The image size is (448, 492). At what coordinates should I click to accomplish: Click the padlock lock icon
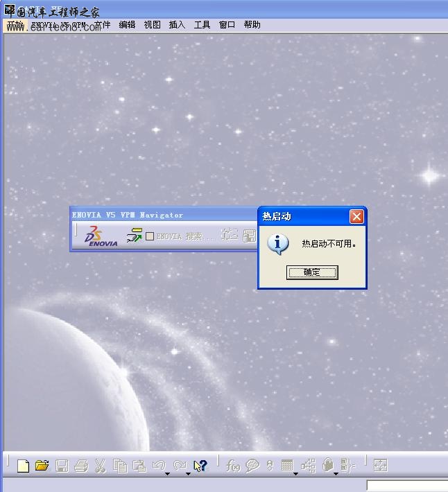point(327,465)
